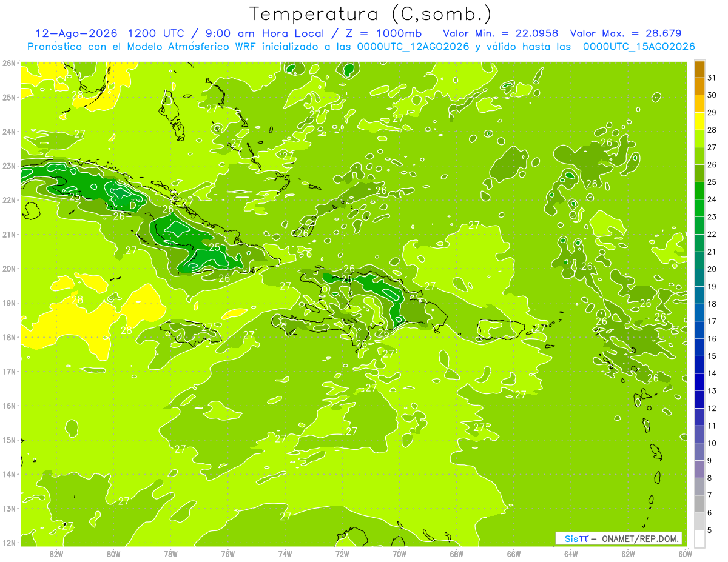The image size is (728, 562).
Task: Click the "21N" latitude axis label
Action: coord(9,235)
